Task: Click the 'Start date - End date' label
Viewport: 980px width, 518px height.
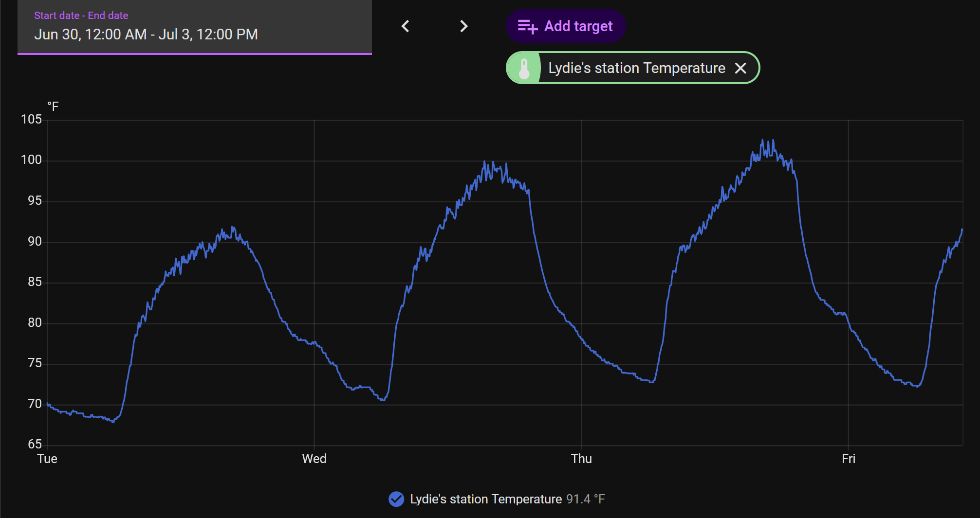Action: click(x=81, y=16)
